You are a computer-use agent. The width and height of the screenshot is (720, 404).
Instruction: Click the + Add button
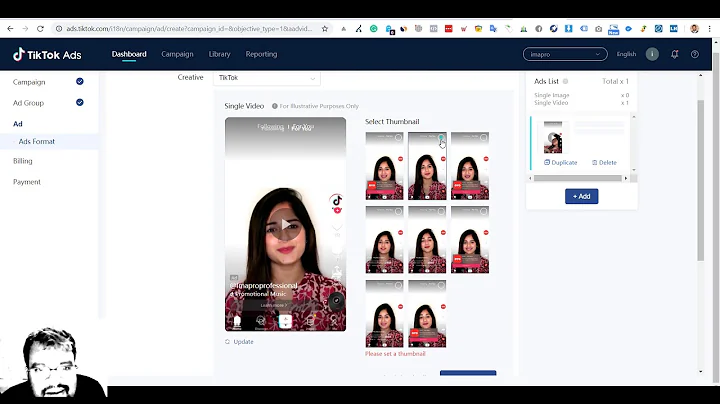(x=581, y=196)
